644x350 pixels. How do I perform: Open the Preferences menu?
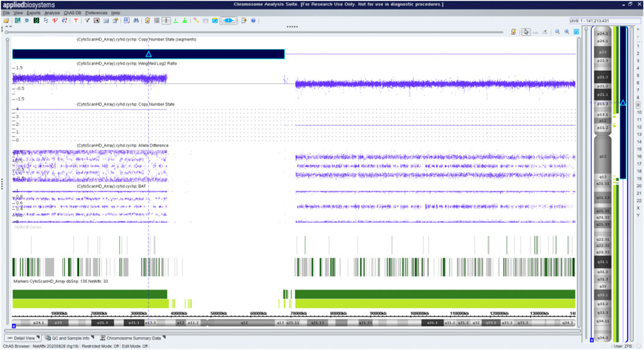[x=96, y=13]
